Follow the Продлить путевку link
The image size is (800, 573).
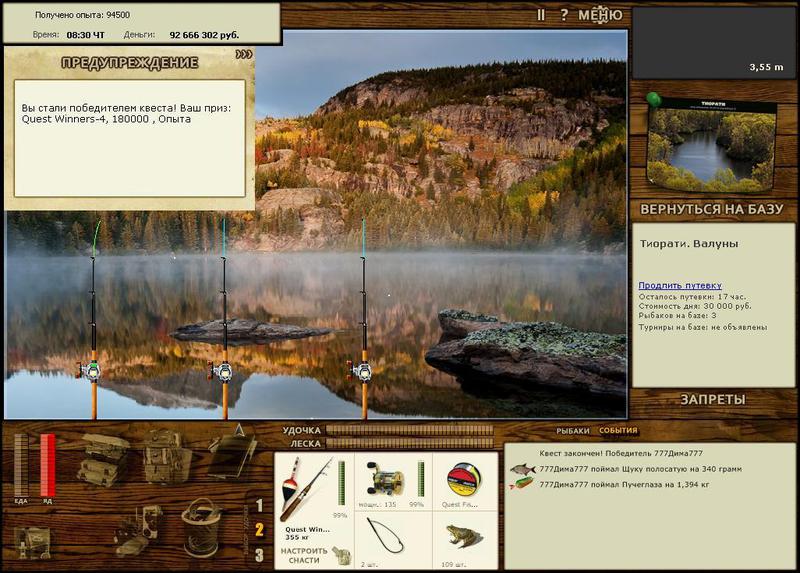(680, 285)
